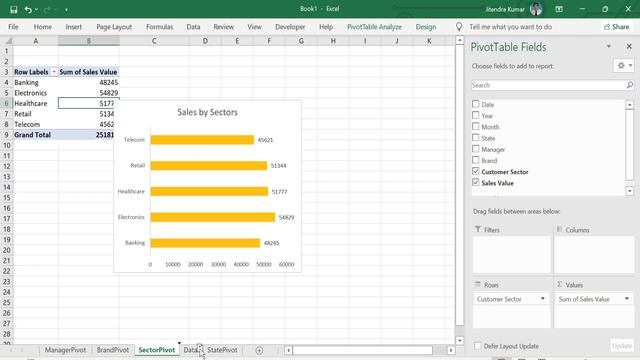
Task: Open Sum of Sales Value dropdown
Action: click(x=627, y=299)
